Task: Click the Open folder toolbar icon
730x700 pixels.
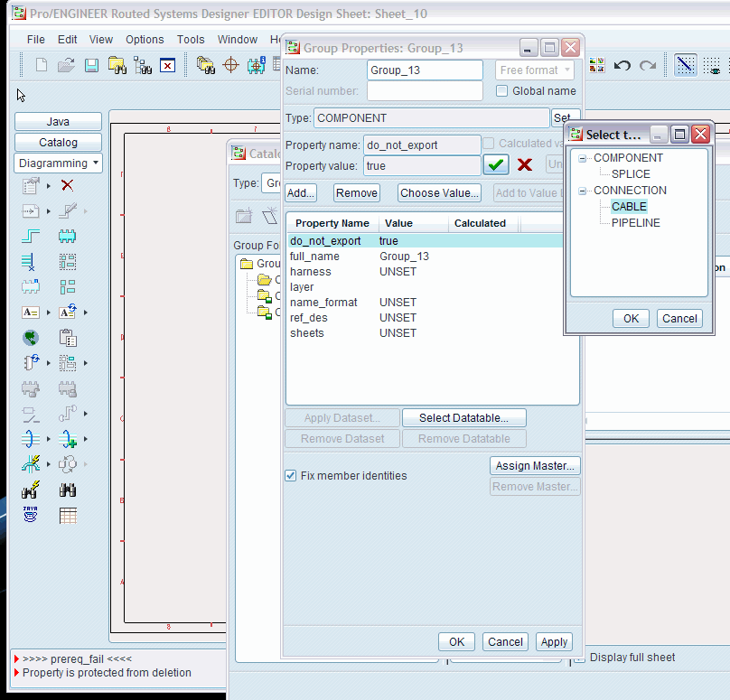Action: point(66,65)
